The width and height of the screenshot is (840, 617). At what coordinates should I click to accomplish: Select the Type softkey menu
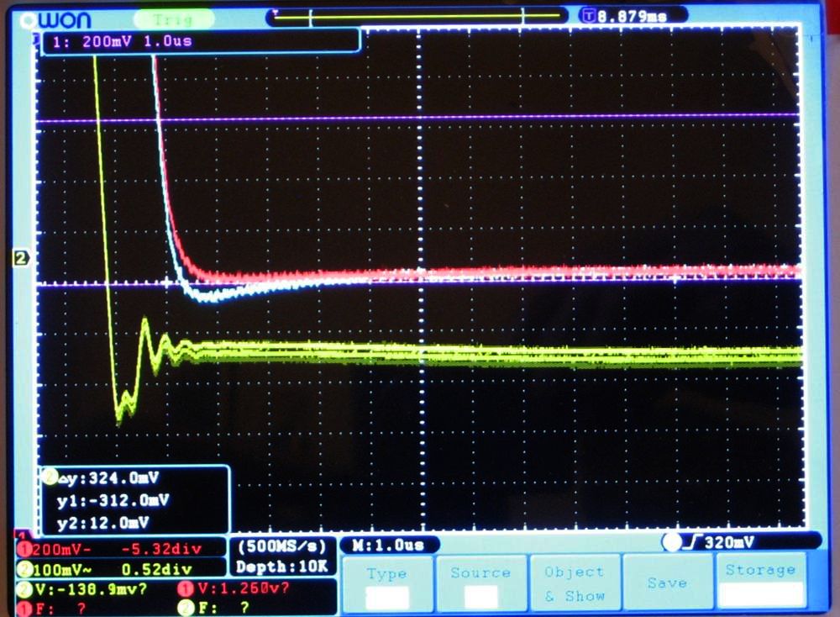pyautogui.click(x=387, y=584)
